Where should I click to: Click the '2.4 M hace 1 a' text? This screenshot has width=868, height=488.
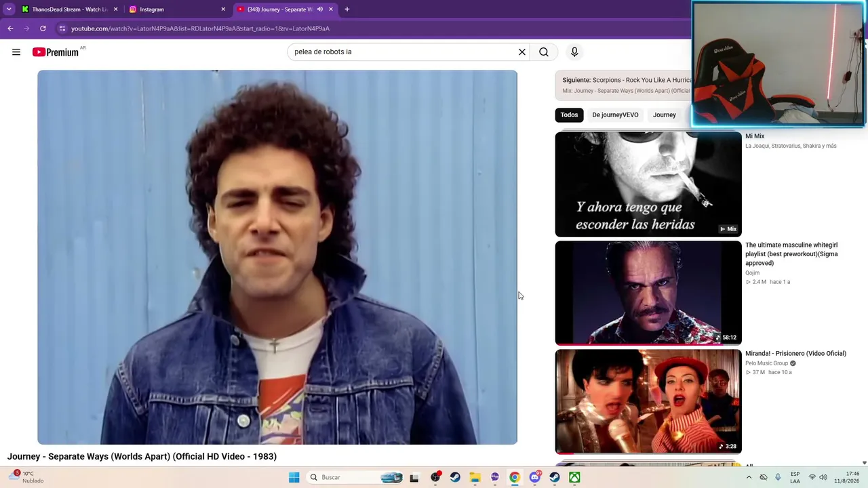point(768,282)
